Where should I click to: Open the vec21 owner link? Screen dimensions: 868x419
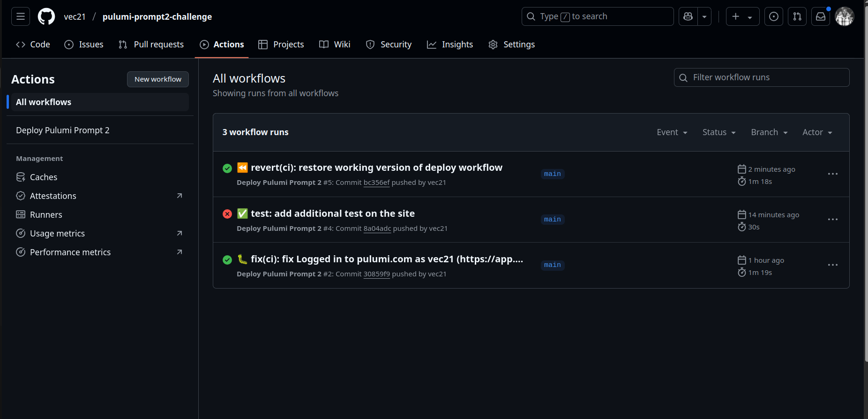[x=75, y=16]
